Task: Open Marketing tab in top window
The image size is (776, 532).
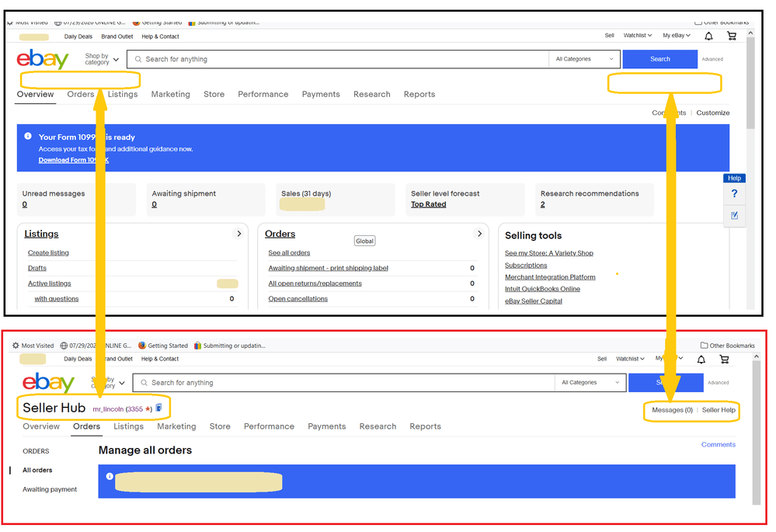Action: point(171,94)
